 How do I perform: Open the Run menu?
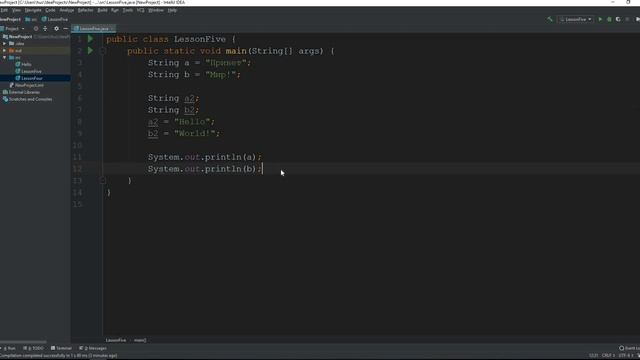click(x=115, y=10)
